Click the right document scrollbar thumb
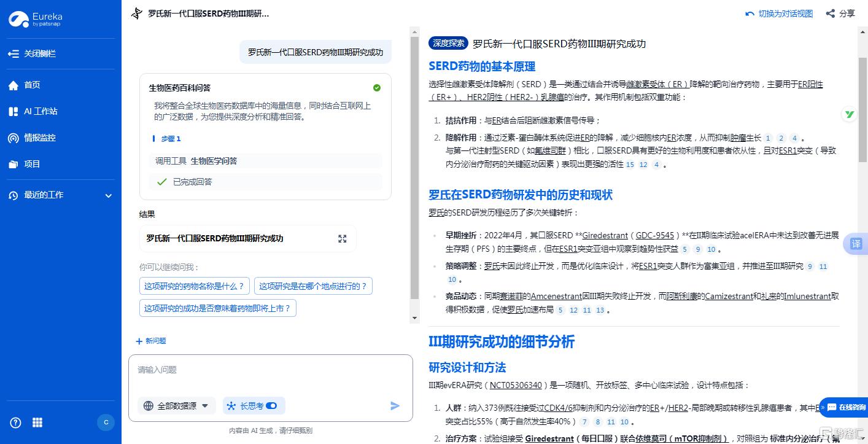868x444 pixels. 863,109
